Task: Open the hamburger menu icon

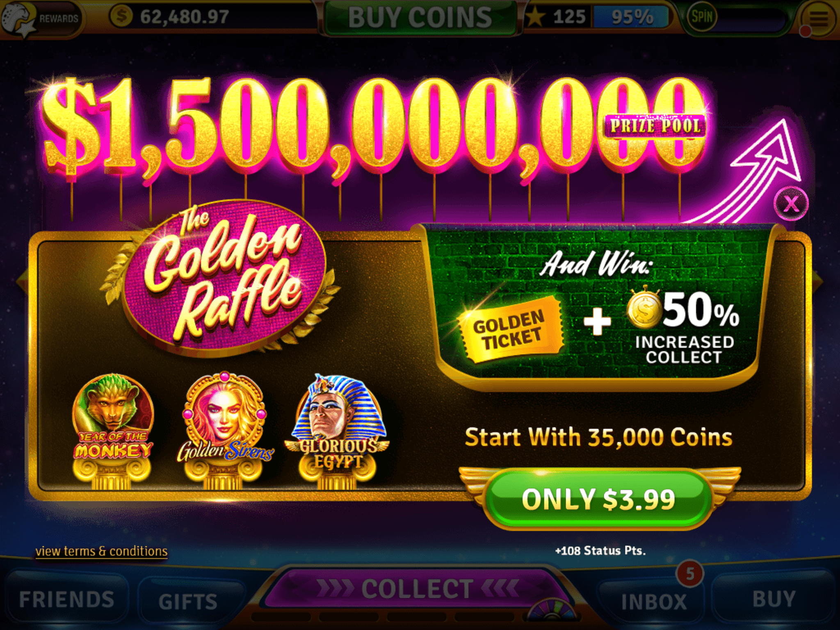Action: click(x=819, y=18)
